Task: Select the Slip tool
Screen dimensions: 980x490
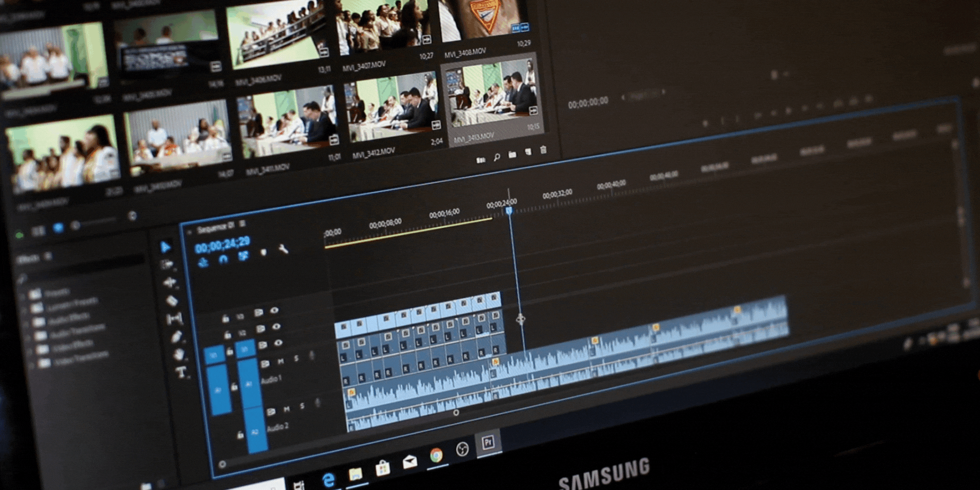Action: [174, 319]
